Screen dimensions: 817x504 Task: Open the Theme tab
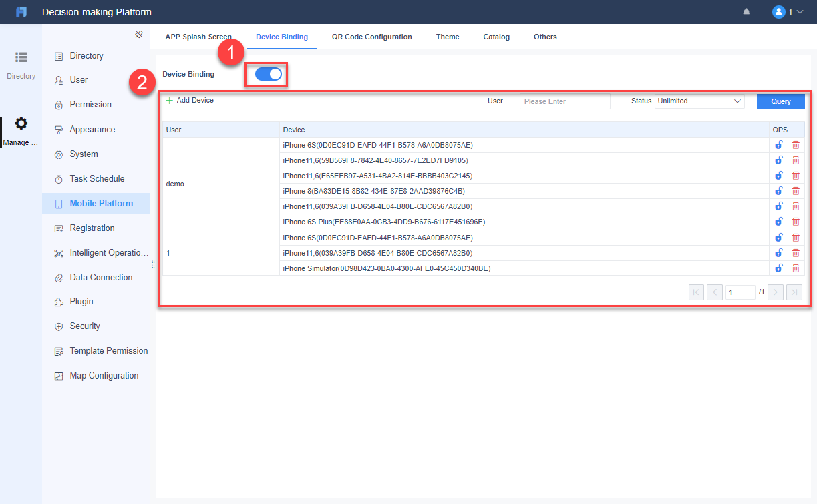pos(447,37)
